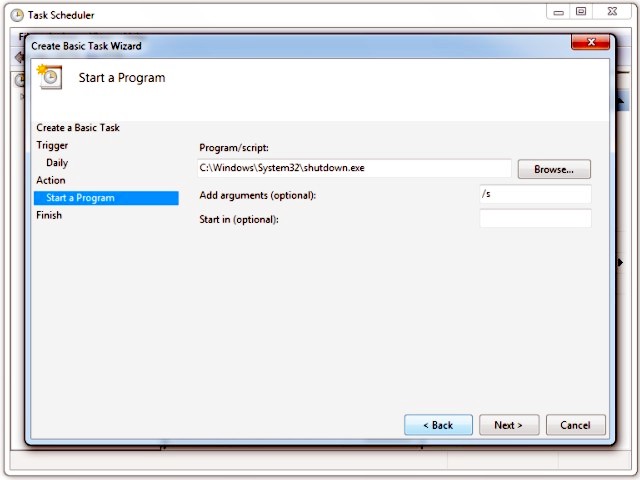
Task: Click the wizard clock header icon
Action: 50,77
